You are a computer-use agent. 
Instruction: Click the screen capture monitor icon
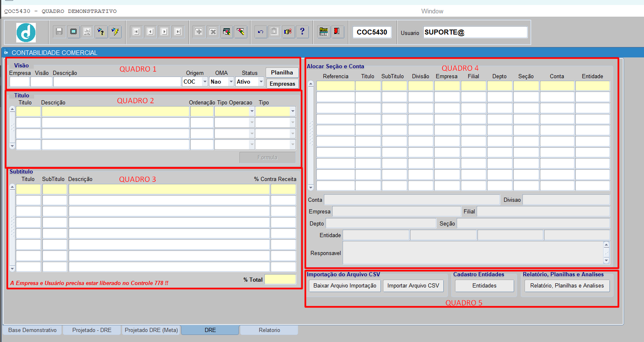73,32
